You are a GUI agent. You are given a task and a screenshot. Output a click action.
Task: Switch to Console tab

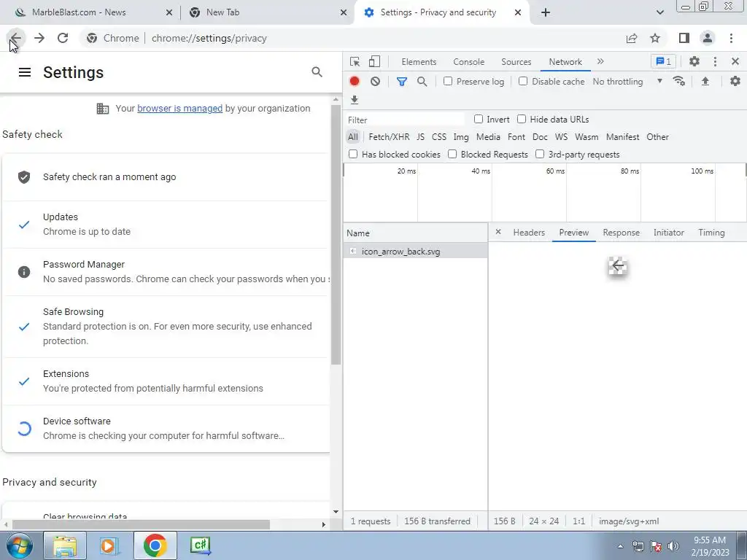click(469, 62)
